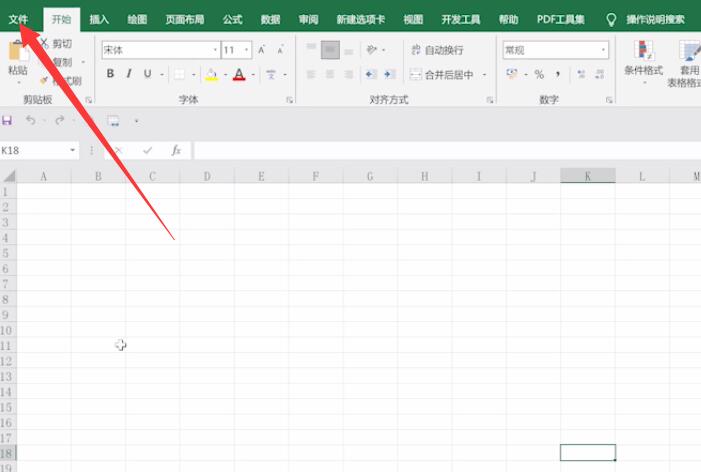701x472 pixels.
Task: Click the align right icon
Action: tap(349, 74)
